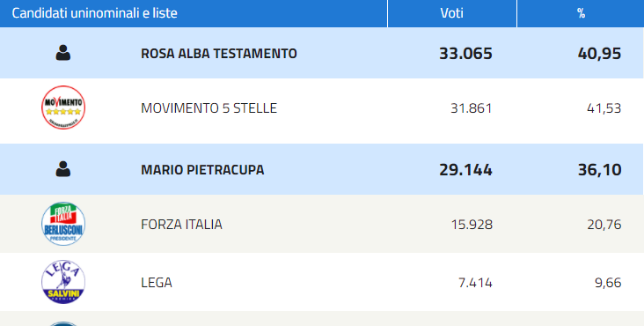The image size is (644, 326).
Task: Select candidate name MARIO PIETRACUPA
Action: [x=202, y=170]
